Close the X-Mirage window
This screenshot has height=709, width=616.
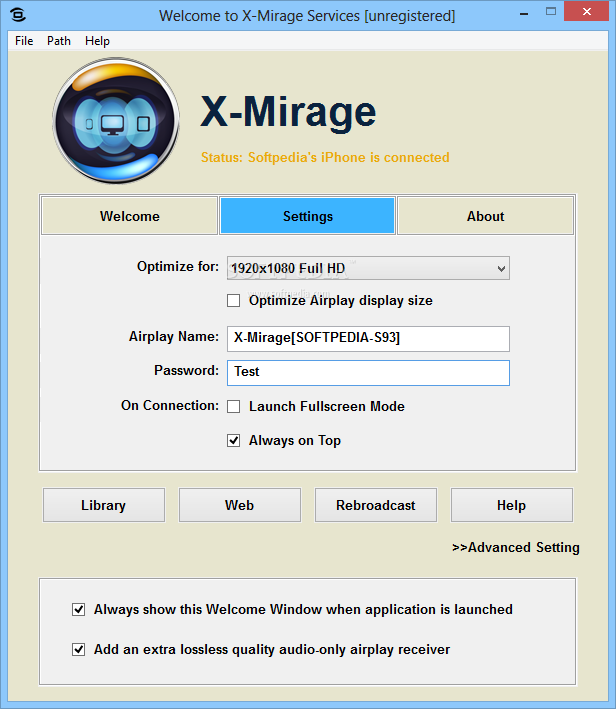[587, 11]
